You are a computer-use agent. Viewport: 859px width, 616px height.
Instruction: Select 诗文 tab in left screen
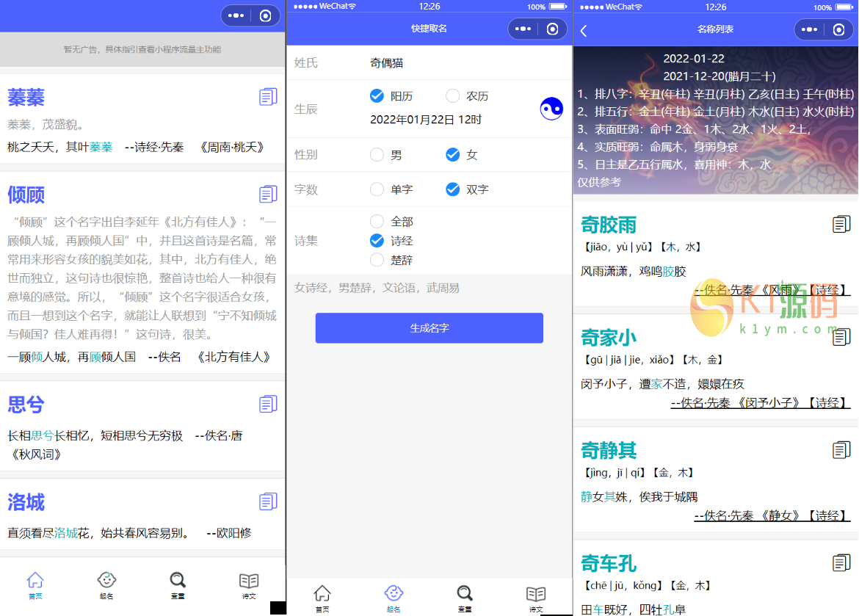point(249,585)
